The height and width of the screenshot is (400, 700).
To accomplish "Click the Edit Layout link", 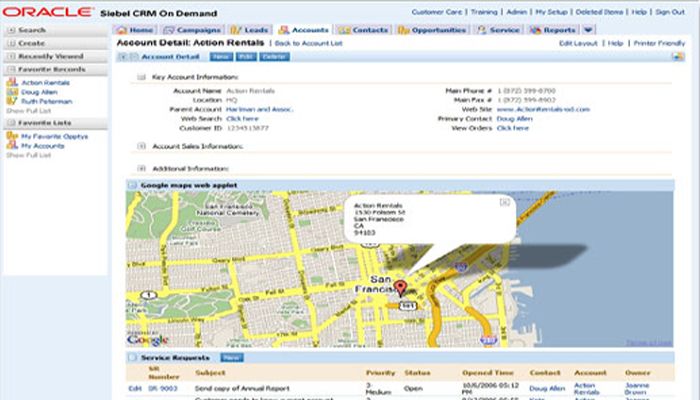I will pos(578,43).
